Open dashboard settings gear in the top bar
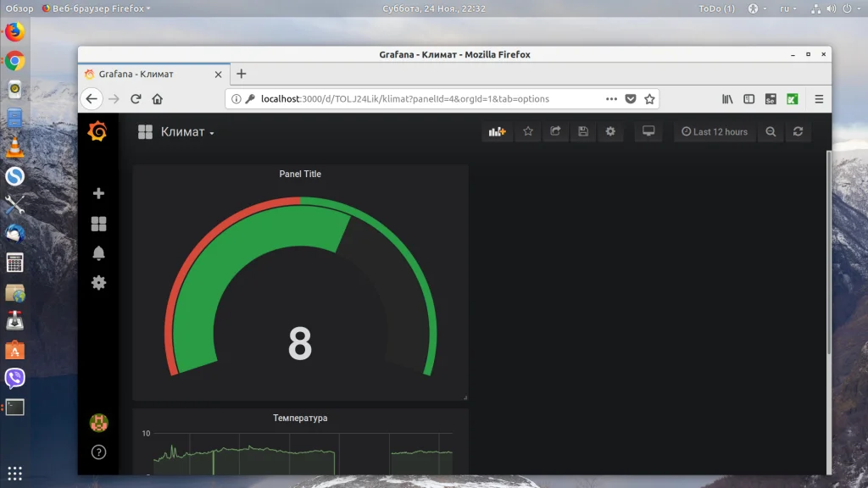 (x=610, y=132)
